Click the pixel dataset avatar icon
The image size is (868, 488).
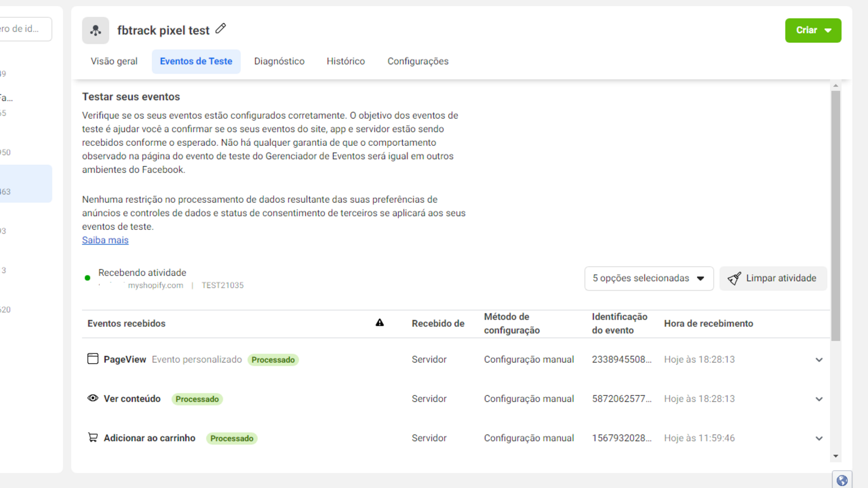95,30
